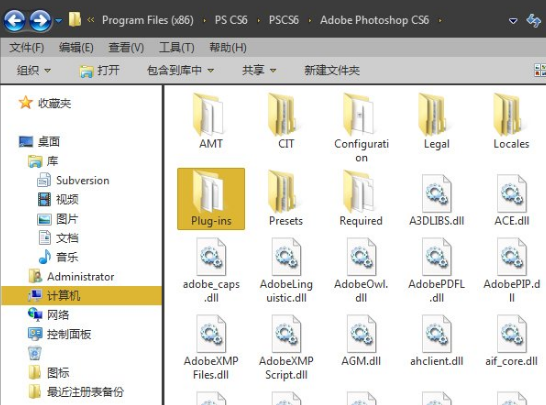Click the refresh icon in the address bar
Screen dimensions: 546x405
click(x=533, y=20)
